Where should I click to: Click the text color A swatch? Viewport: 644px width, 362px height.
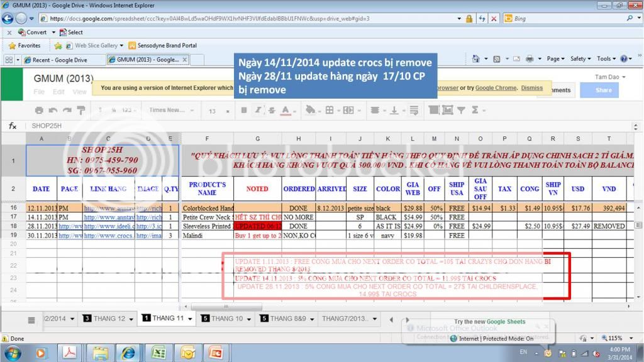click(286, 111)
